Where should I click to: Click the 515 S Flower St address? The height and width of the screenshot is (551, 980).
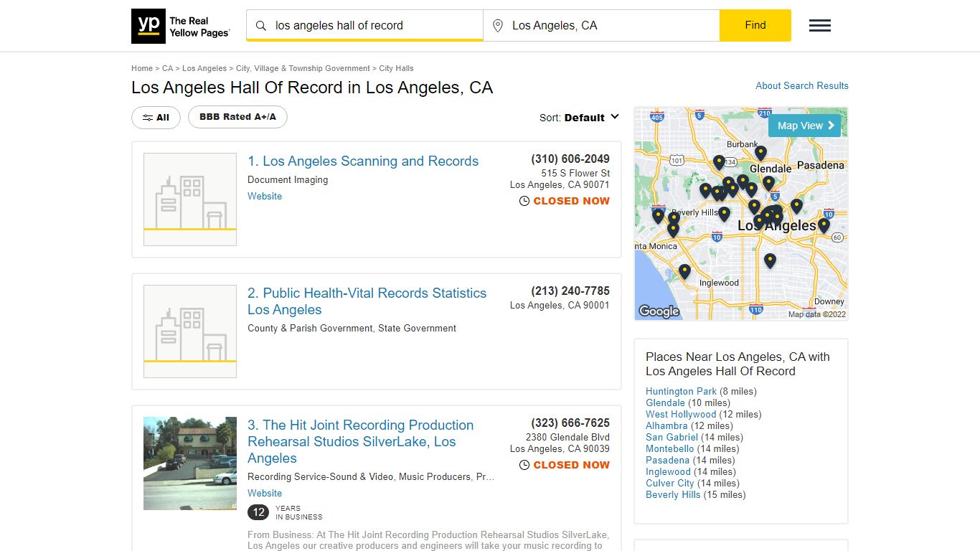pos(575,173)
